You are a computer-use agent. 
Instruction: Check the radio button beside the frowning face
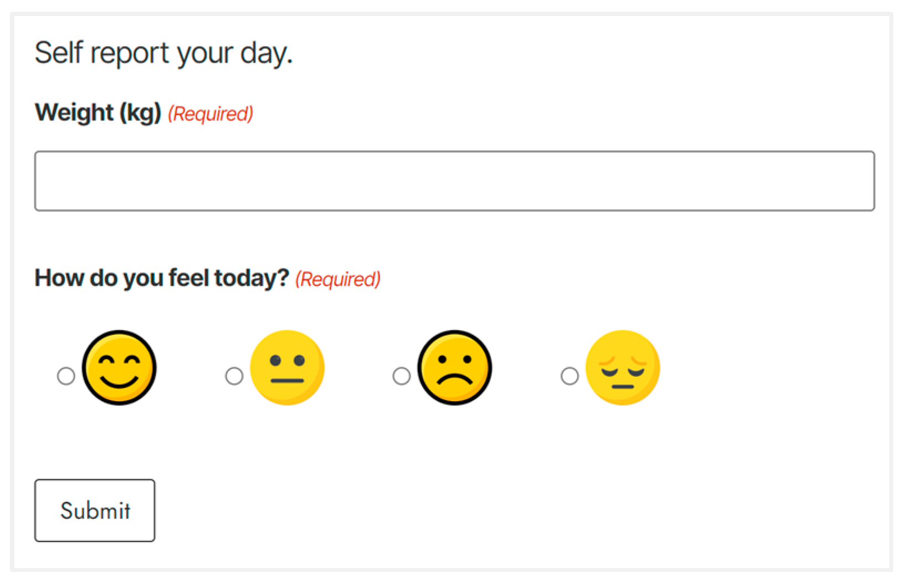[402, 376]
